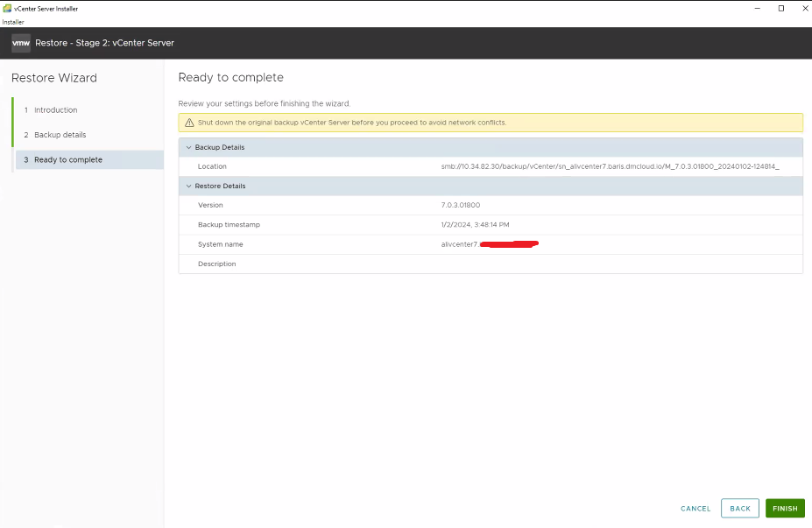Collapse the Backup Details section chevron
The height and width of the screenshot is (528, 812).
(188, 147)
